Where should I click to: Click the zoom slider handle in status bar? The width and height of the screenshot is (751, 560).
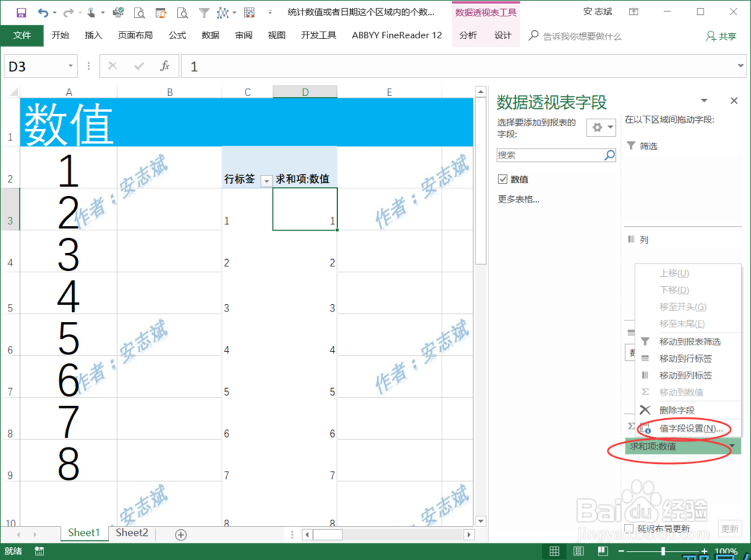[663, 551]
